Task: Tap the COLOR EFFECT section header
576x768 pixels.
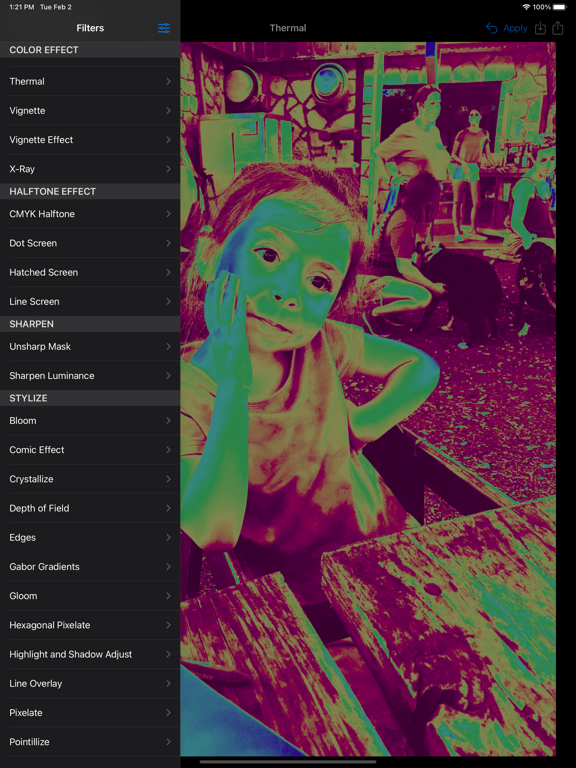Action: coord(90,50)
